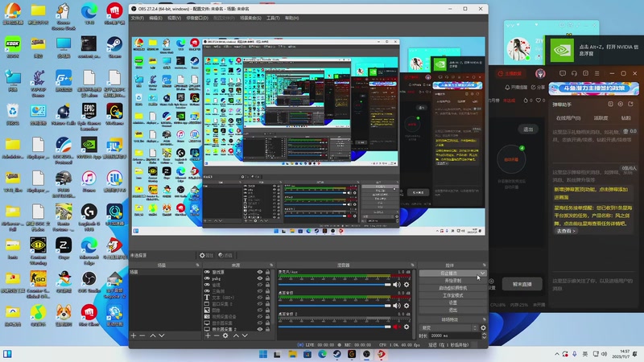Image resolution: width=644 pixels, height=362 pixels.
Task: Click the transition duration stepper arrows
Action: click(485, 335)
